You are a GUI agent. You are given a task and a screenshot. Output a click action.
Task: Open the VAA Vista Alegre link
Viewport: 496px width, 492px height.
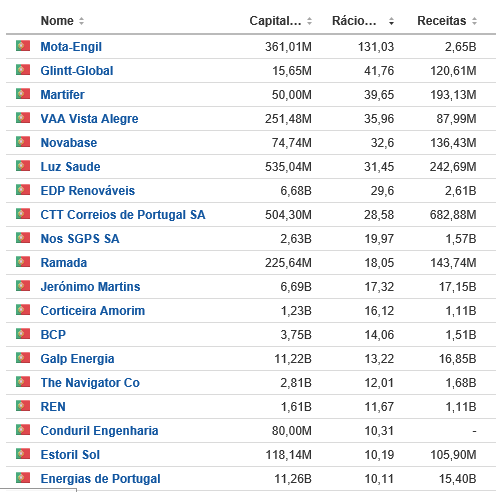click(89, 119)
